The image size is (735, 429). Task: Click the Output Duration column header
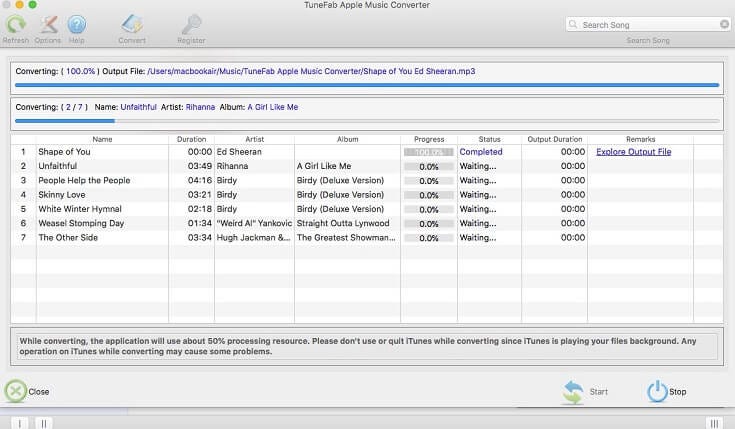(x=555, y=139)
